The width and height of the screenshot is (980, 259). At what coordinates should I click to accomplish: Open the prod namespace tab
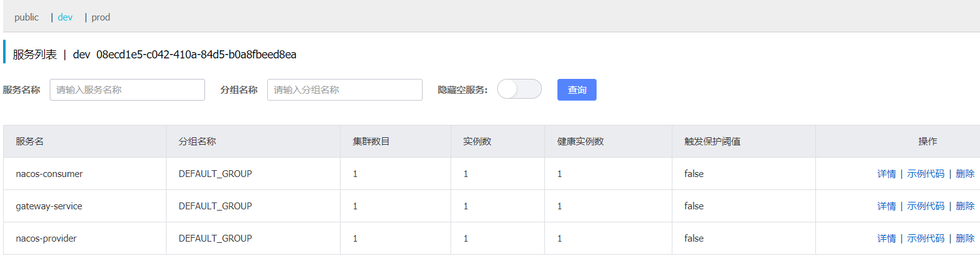click(x=101, y=17)
